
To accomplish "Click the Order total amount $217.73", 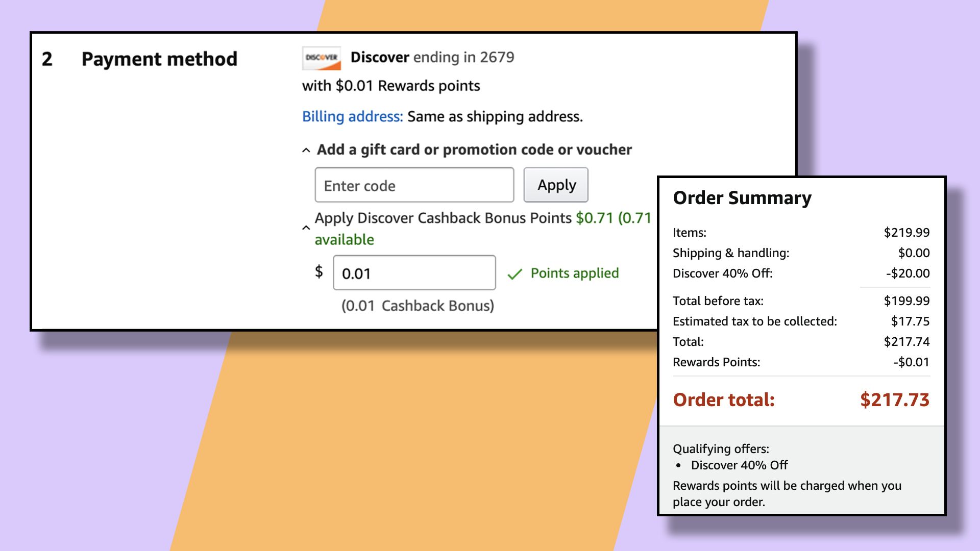I will click(x=895, y=399).
